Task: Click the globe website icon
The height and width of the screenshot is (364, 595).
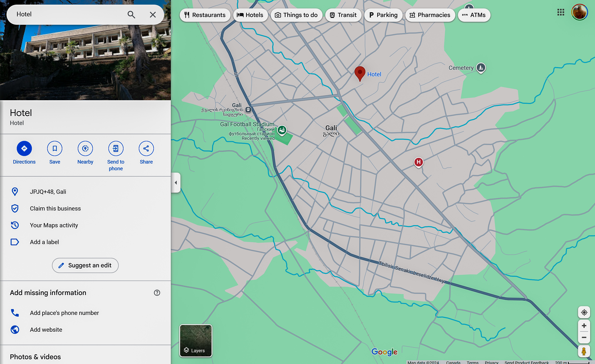Action: click(x=15, y=329)
